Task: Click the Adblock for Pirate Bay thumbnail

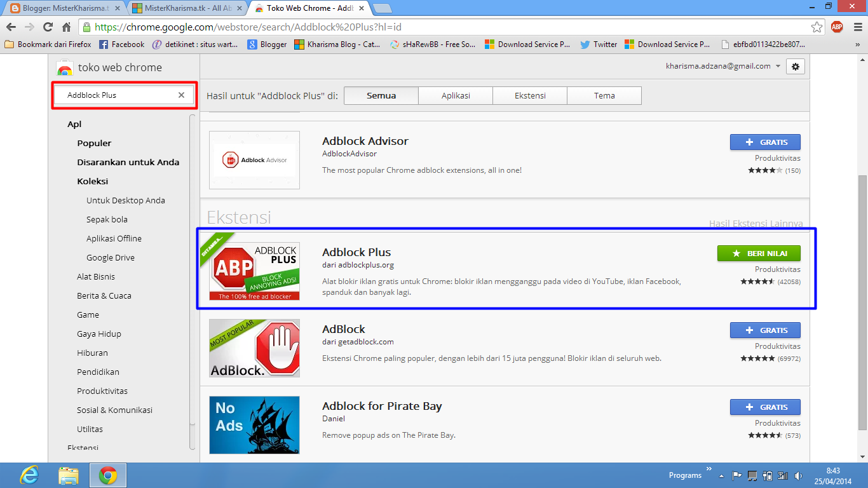Action: coord(254,425)
